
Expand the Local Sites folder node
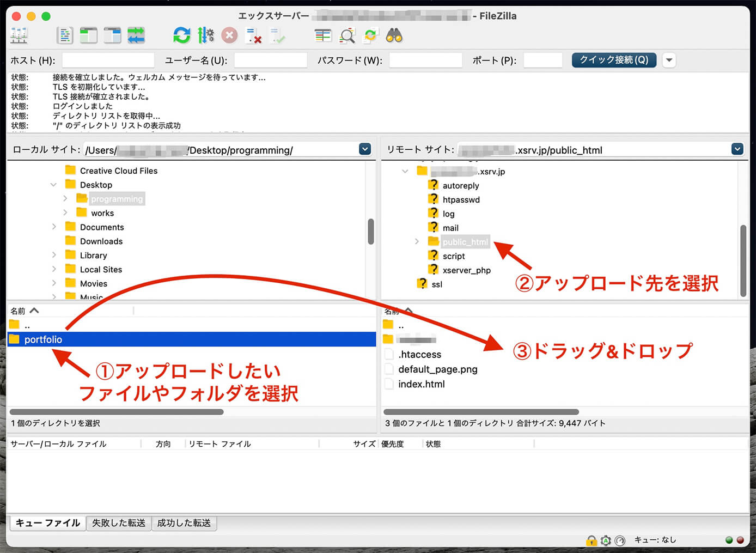(x=53, y=269)
